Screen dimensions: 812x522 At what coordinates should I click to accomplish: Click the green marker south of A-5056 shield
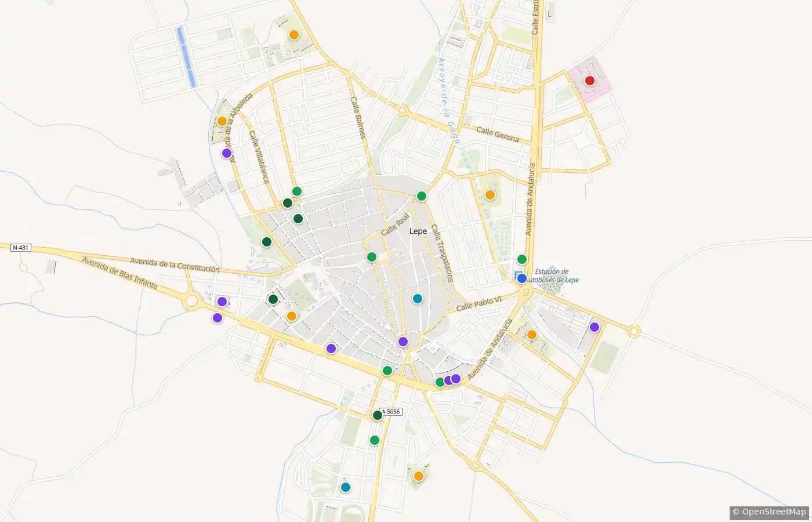tap(375, 440)
